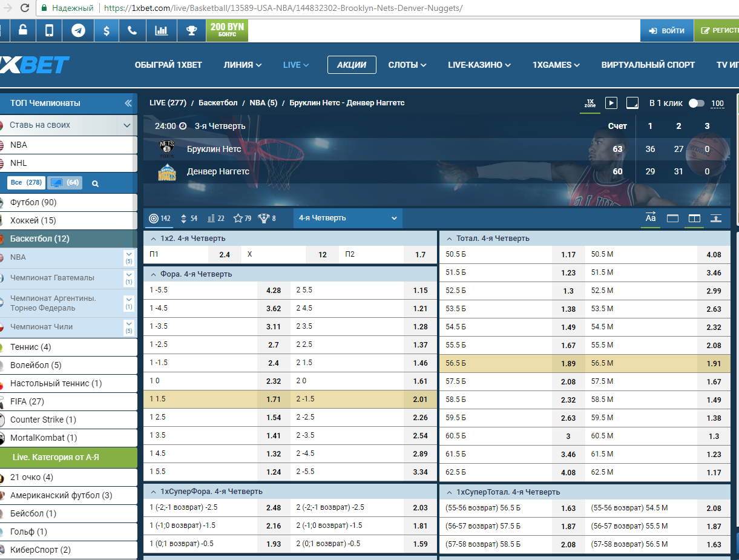Open ВИРТУАЛЬНЫЙ СПОРТ menu item
Image resolution: width=739 pixels, height=560 pixels.
pos(648,65)
